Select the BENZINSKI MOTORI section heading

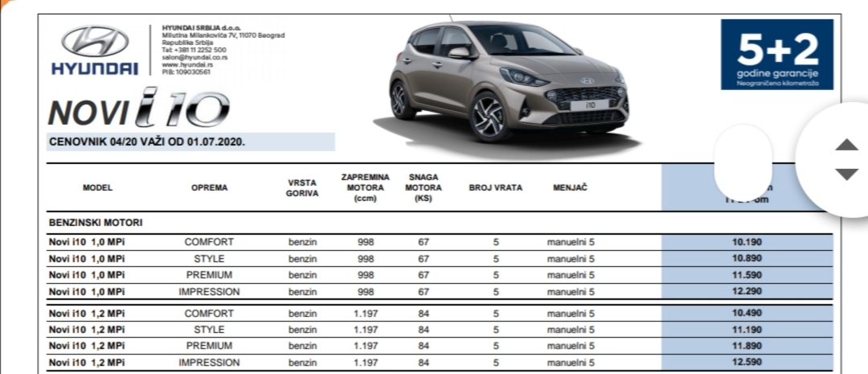pos(96,223)
